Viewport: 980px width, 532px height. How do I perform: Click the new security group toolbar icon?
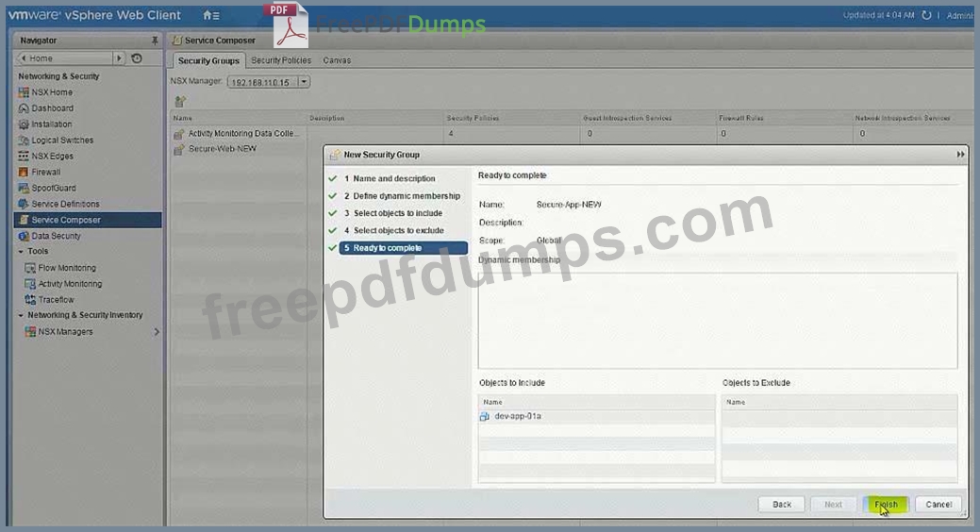[x=180, y=101]
